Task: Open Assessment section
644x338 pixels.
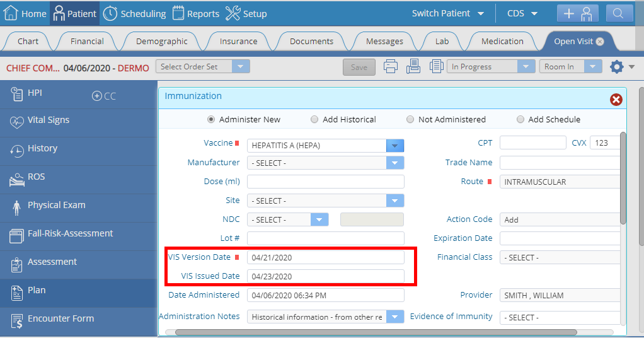Action: pos(78,265)
